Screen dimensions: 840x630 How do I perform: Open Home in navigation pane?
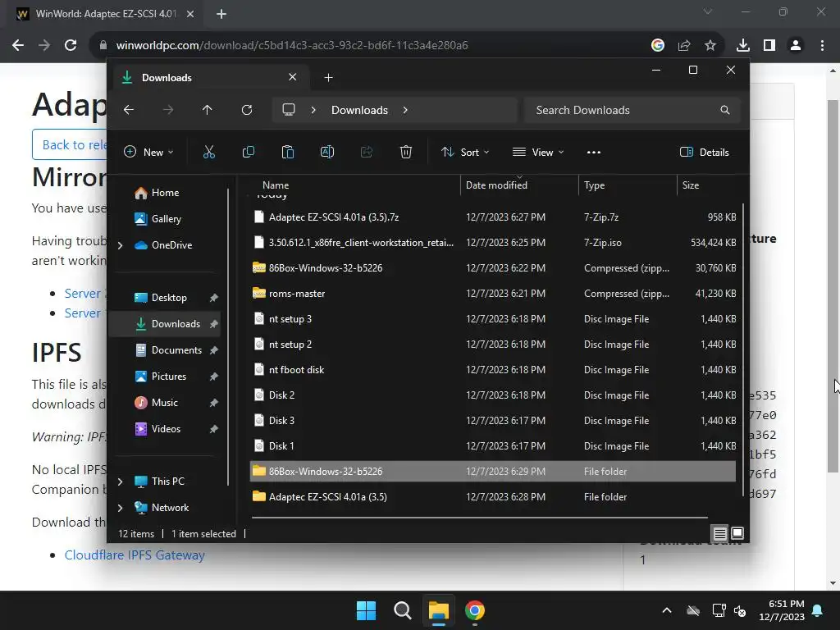tap(165, 193)
